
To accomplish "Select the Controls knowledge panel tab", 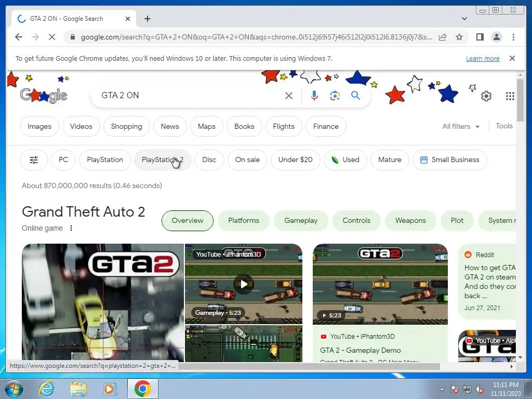I will (356, 220).
